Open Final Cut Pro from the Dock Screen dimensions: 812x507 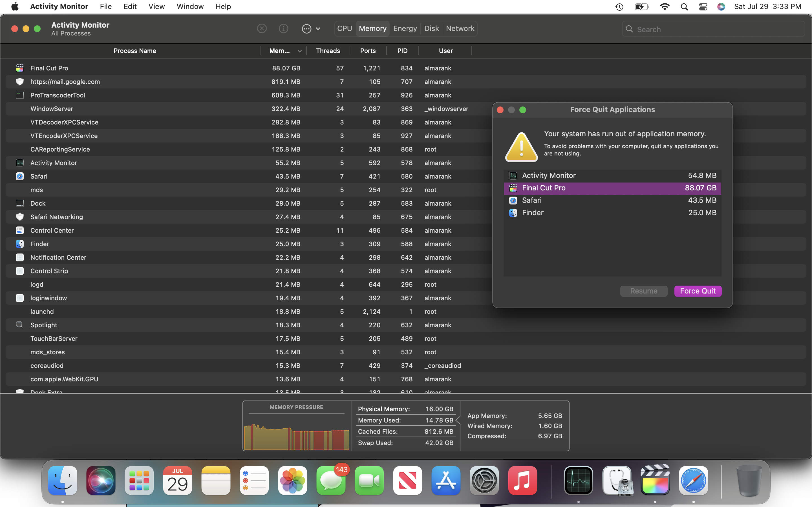655,481
